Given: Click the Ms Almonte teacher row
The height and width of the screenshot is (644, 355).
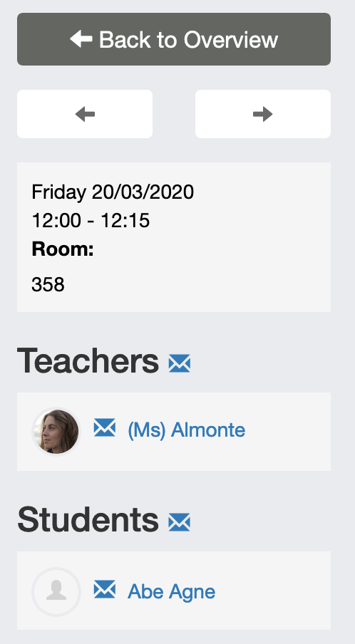Looking at the screenshot, I should [174, 432].
